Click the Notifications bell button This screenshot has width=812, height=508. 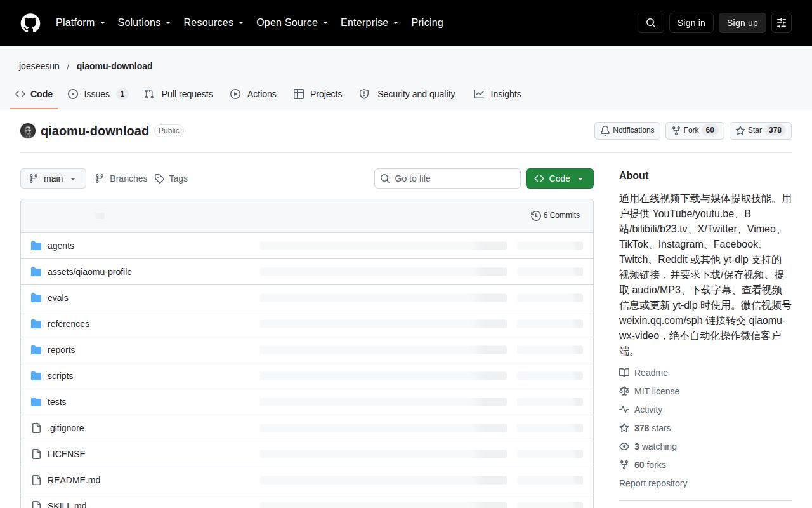tap(627, 130)
